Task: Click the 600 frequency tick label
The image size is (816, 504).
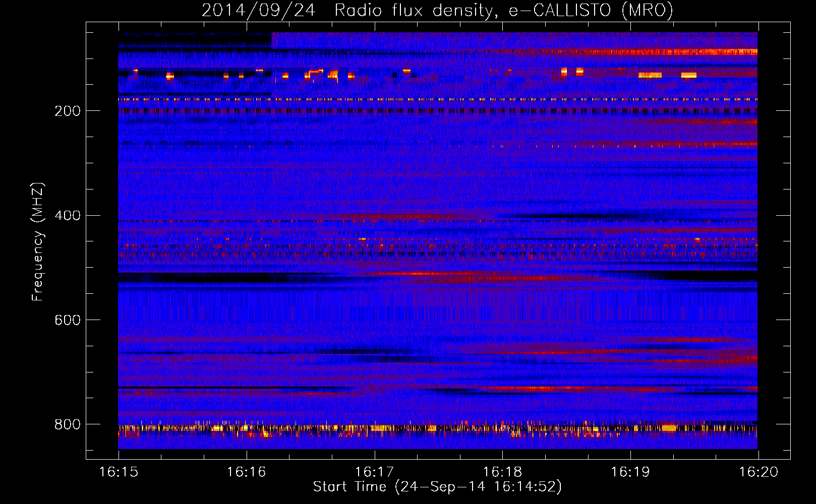Action: click(68, 320)
